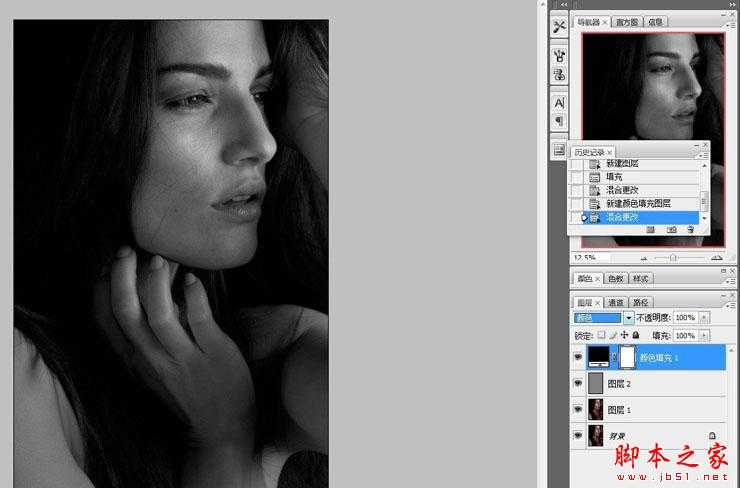Open the character panel 'A' icon

point(559,103)
